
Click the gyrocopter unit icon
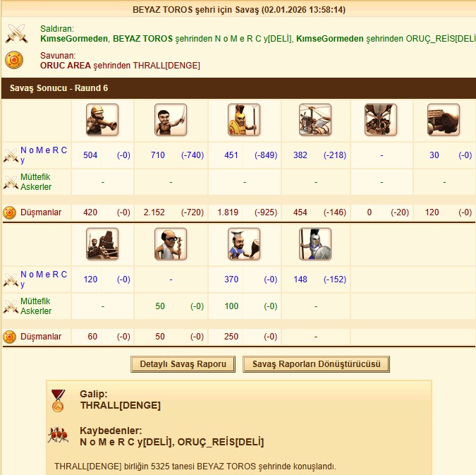[315, 120]
